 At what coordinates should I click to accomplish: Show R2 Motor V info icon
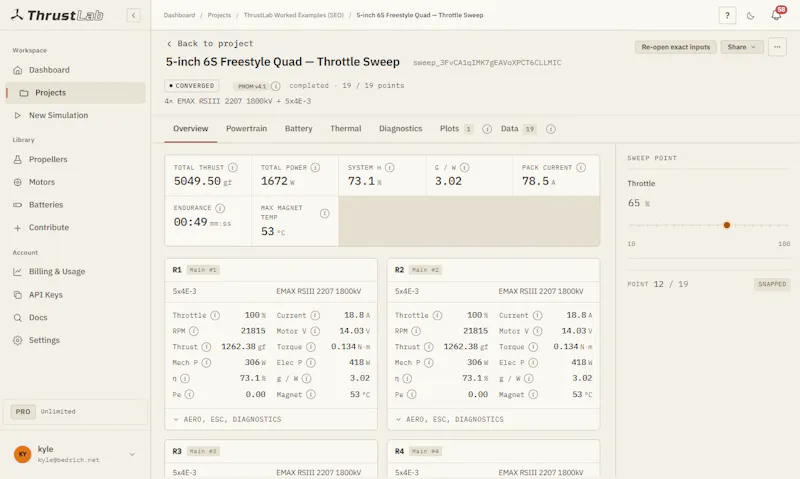(538, 331)
